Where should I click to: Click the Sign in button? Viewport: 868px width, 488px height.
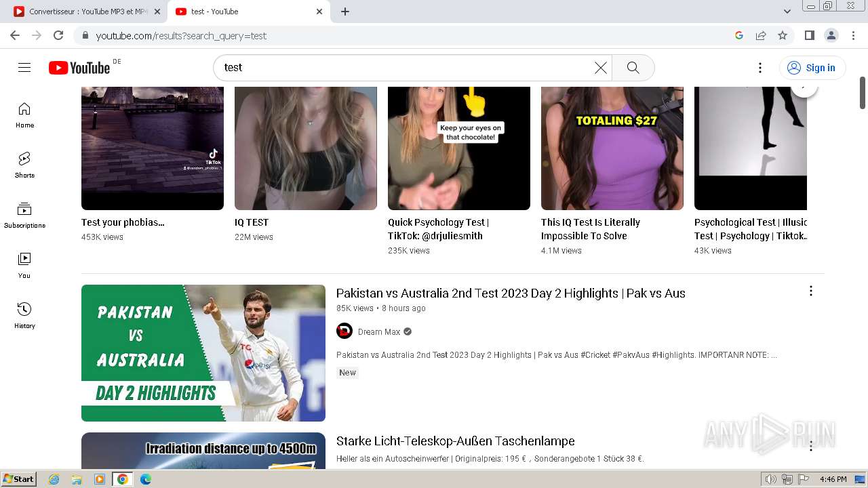coord(812,68)
